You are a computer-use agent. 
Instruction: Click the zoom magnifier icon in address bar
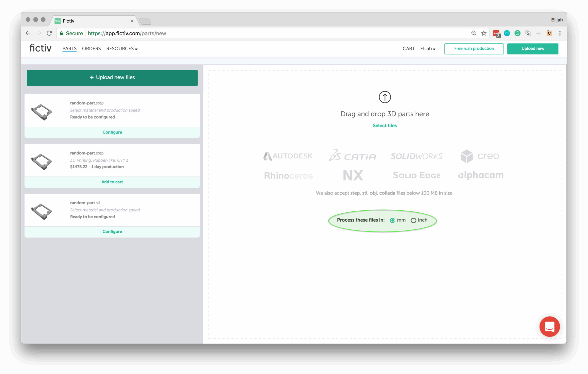474,33
